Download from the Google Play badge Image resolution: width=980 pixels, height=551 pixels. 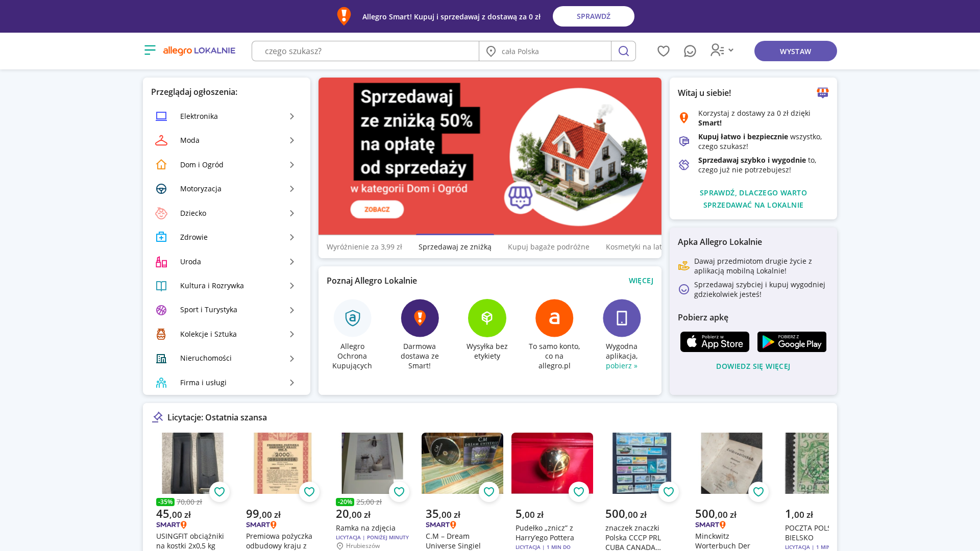792,342
